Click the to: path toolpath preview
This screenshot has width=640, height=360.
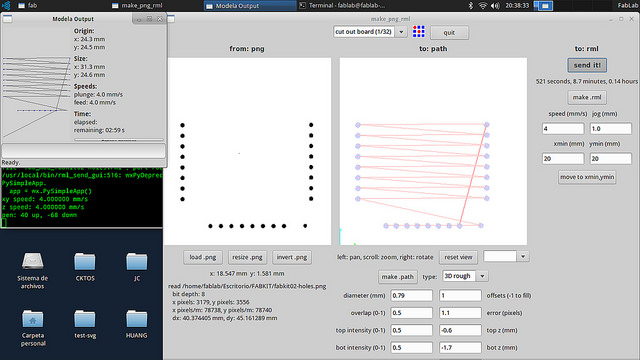(433, 151)
